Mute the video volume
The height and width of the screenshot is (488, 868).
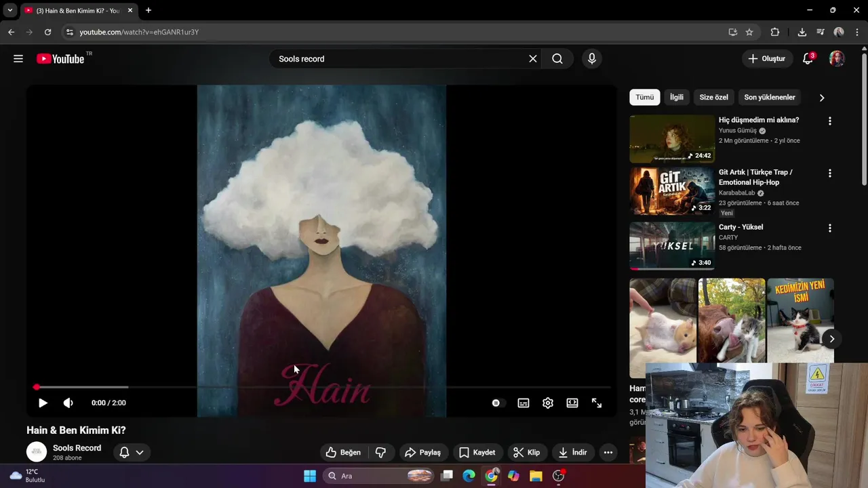click(x=68, y=403)
